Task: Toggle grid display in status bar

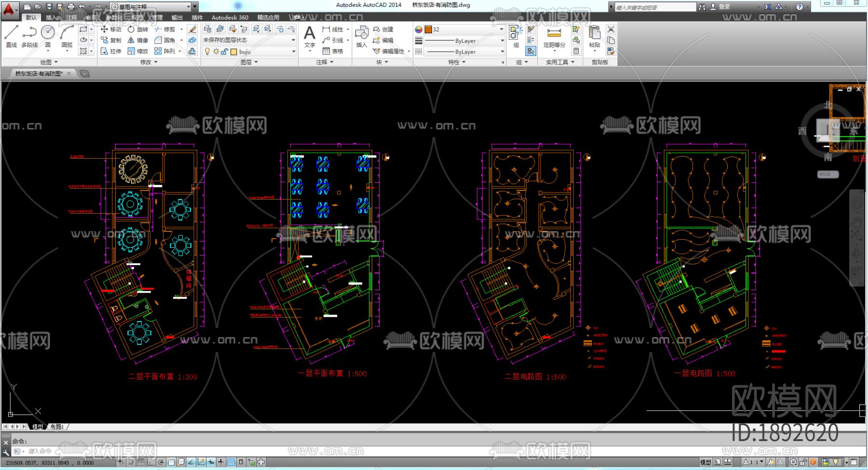Action: (140, 462)
